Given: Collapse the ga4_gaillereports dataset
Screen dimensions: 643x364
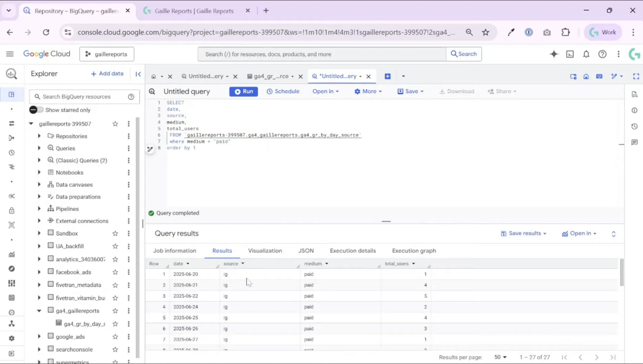Looking at the screenshot, I should pyautogui.click(x=39, y=311).
